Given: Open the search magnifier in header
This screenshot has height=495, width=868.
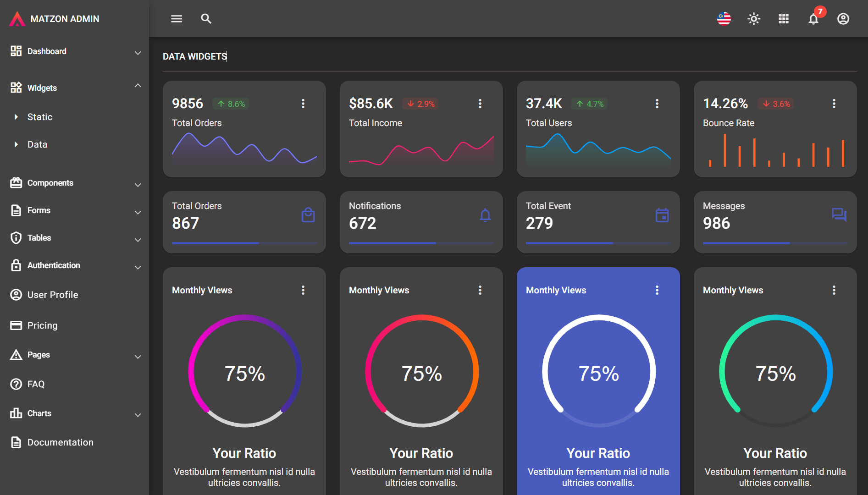Looking at the screenshot, I should [x=206, y=19].
